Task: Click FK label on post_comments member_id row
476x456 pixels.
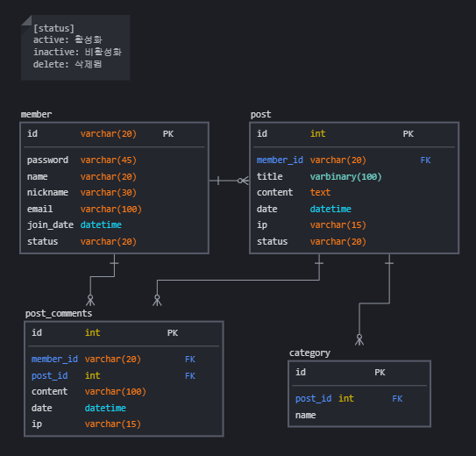Action: pyautogui.click(x=190, y=360)
